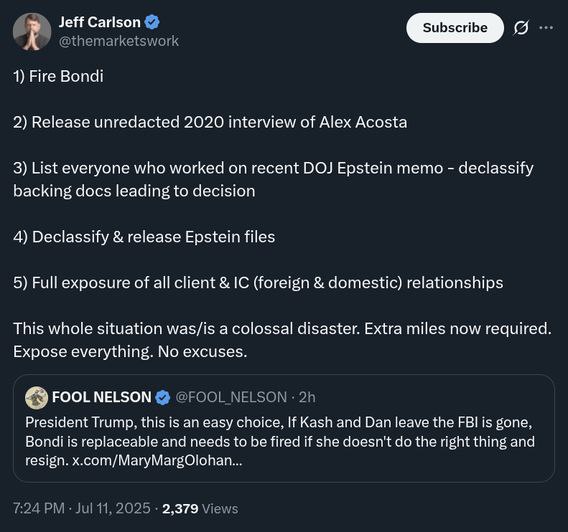The width and height of the screenshot is (568, 532).
Task: Click Jeff Carlson's verified badge
Action: coord(152,22)
